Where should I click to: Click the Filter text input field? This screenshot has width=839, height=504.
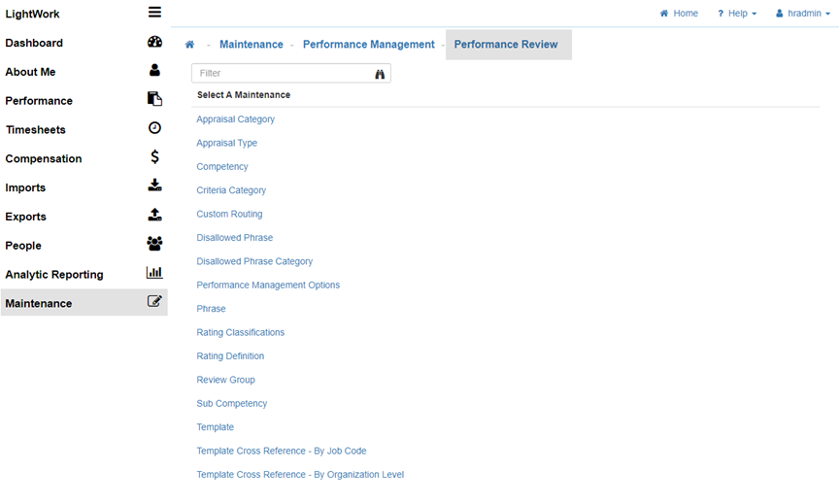(x=282, y=74)
